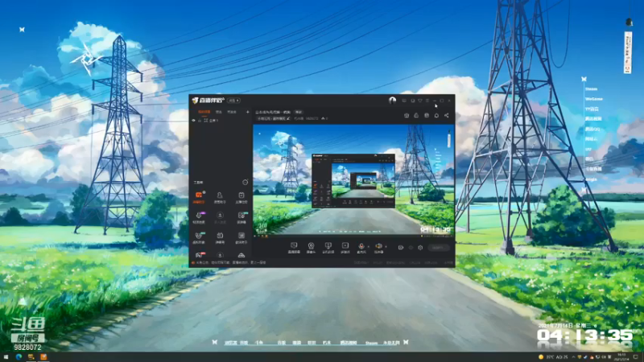644x362 pixels.
Task: Open the circular toolbox manage icon beside the toolbox header
Action: 246,183
